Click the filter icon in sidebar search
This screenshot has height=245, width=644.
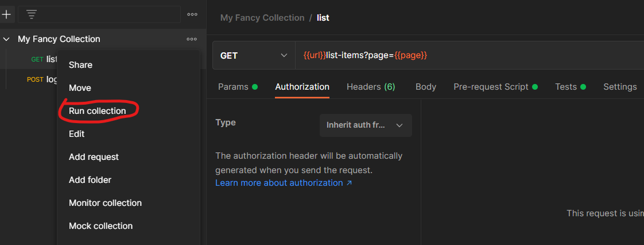[31, 14]
